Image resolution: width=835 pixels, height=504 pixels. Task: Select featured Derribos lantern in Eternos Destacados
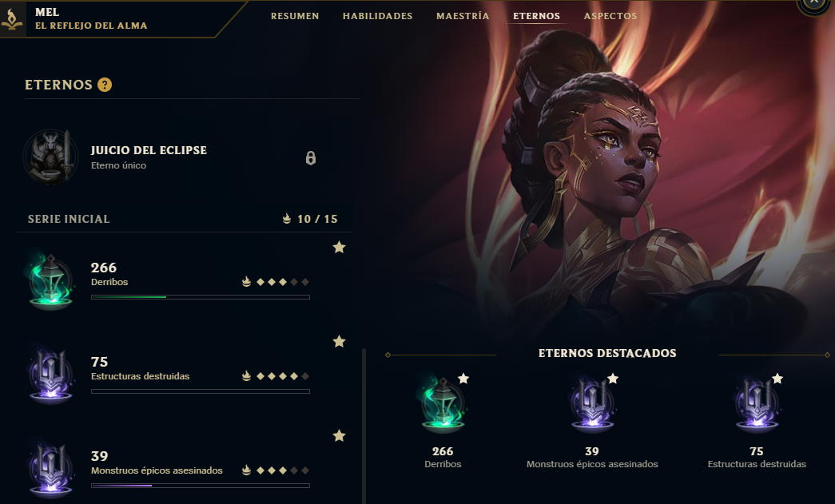point(443,404)
